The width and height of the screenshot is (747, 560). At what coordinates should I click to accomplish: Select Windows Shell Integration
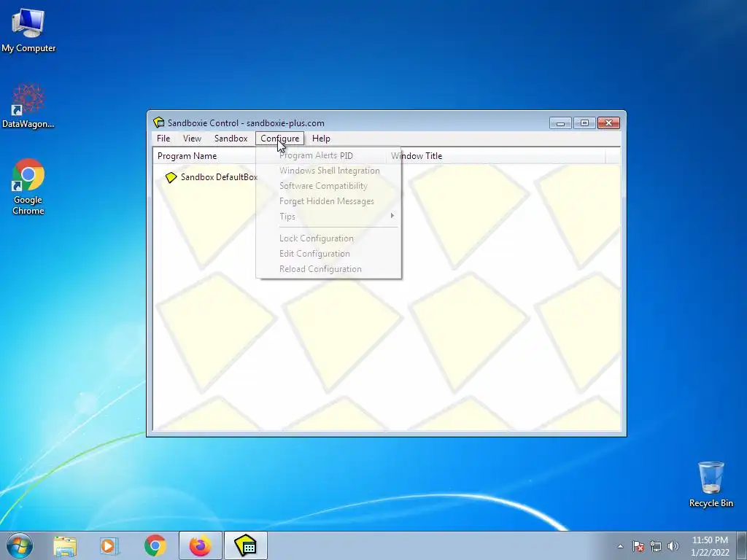click(x=329, y=171)
